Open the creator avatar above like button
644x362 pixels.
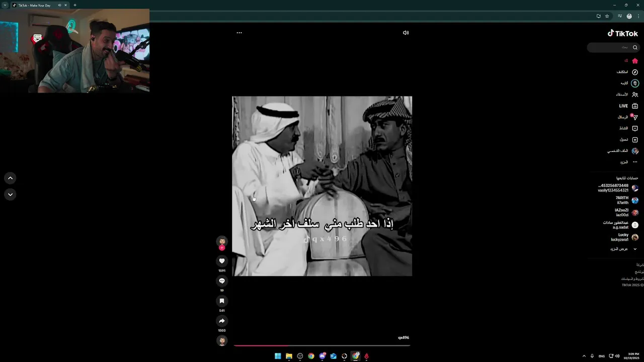point(222,241)
